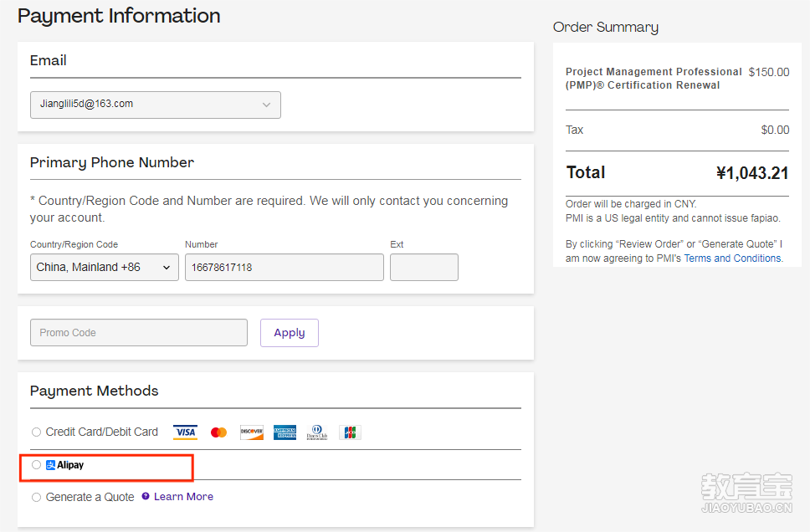The image size is (810, 532).
Task: Open the Learn More link
Action: click(x=183, y=496)
